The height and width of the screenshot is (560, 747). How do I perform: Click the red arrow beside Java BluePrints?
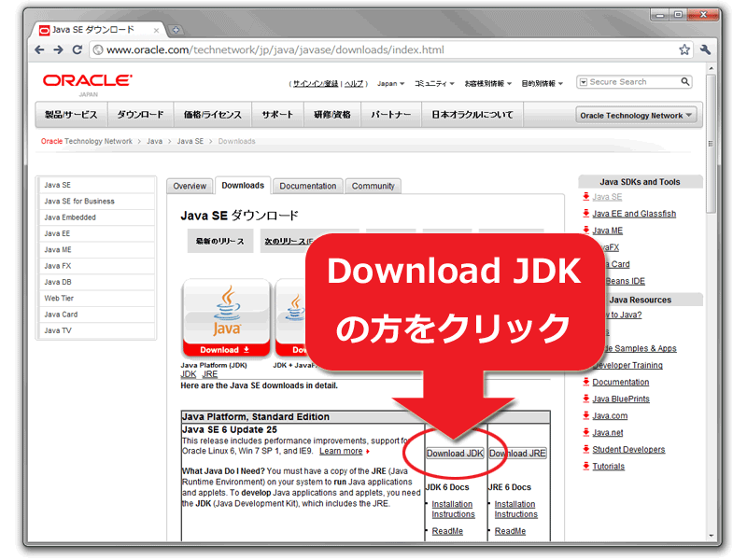[586, 399]
